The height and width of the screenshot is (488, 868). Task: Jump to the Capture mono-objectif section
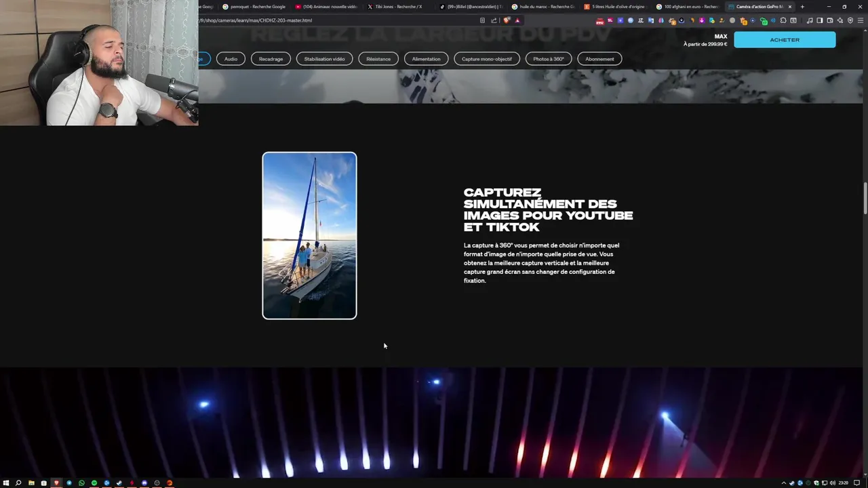click(487, 59)
